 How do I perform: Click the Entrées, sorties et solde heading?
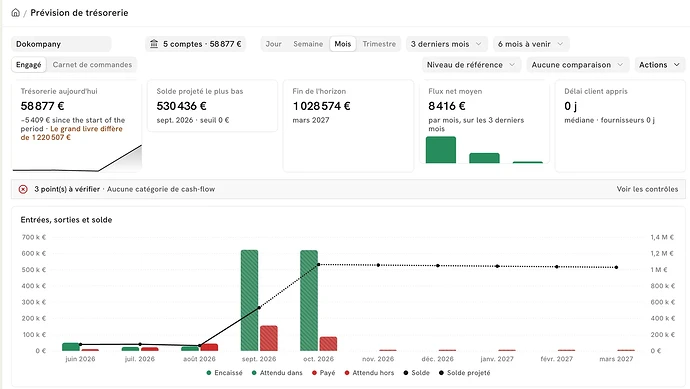tap(66, 220)
